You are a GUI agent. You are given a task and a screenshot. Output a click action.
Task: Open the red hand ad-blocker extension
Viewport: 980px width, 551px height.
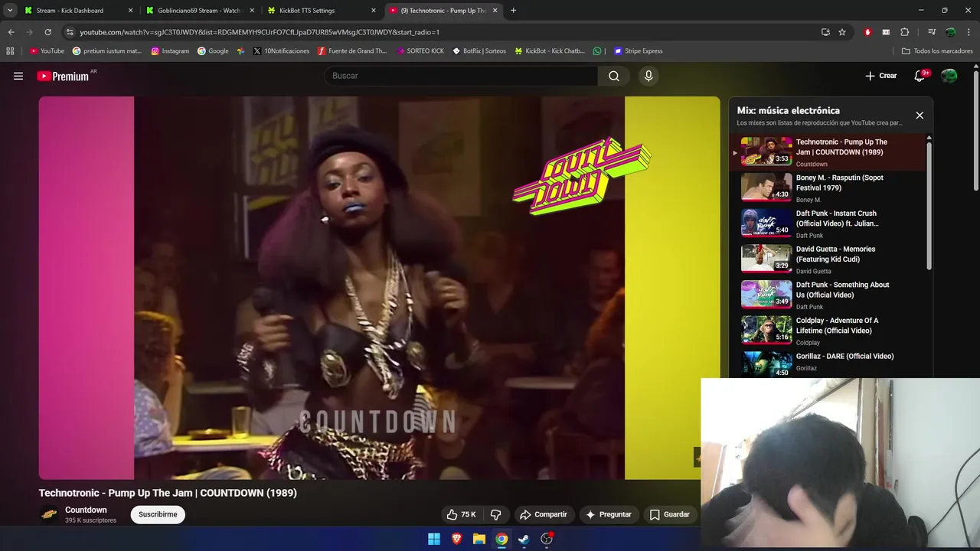coord(867,32)
